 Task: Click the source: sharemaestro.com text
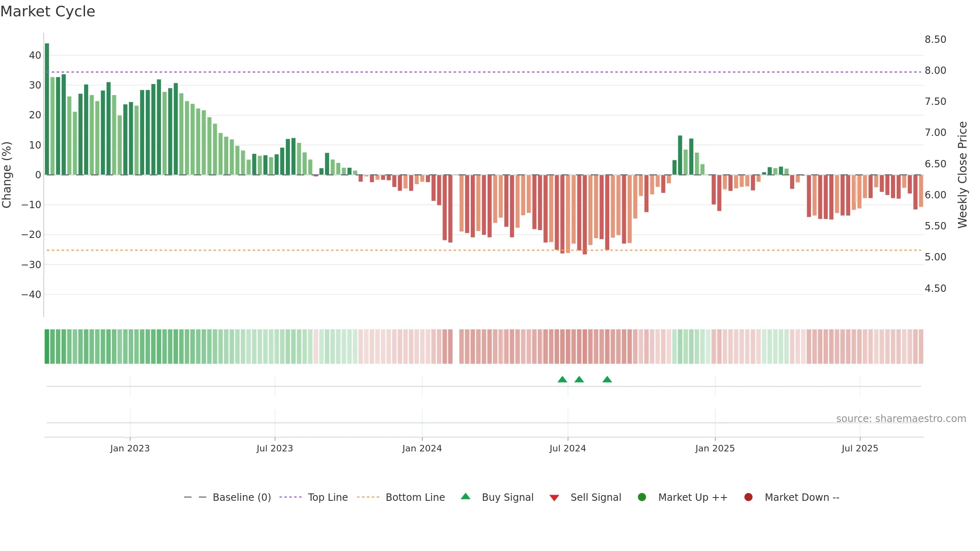pyautogui.click(x=901, y=418)
